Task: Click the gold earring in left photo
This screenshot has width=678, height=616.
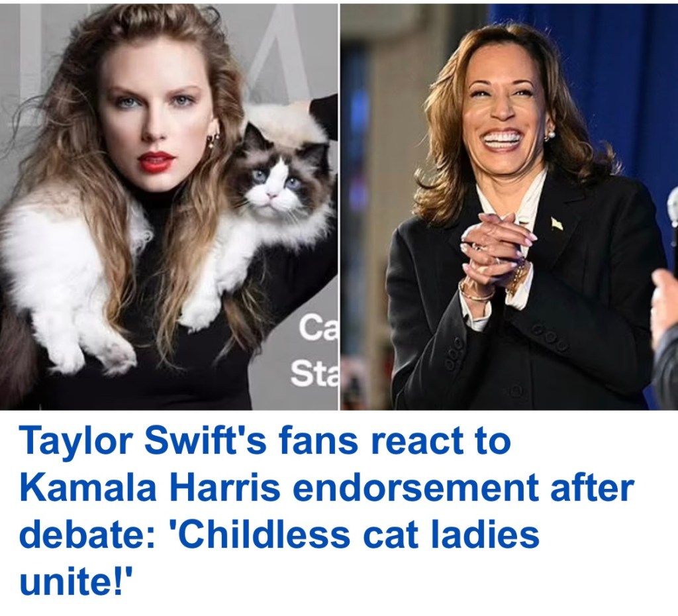Action: [213, 140]
